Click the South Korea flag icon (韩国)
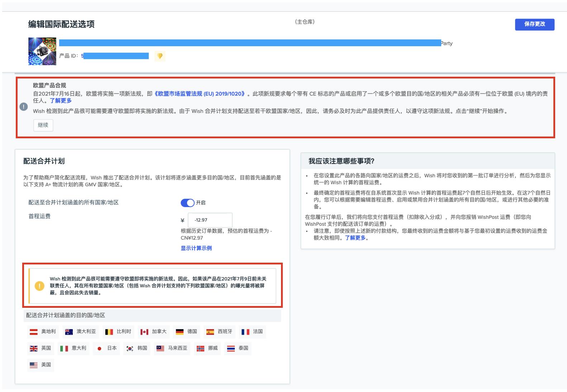 click(130, 348)
